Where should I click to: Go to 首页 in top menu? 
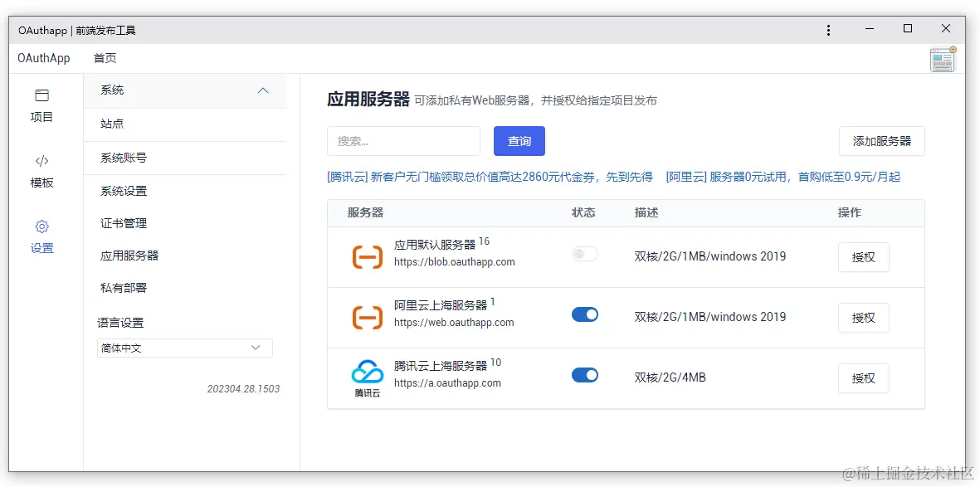point(105,58)
